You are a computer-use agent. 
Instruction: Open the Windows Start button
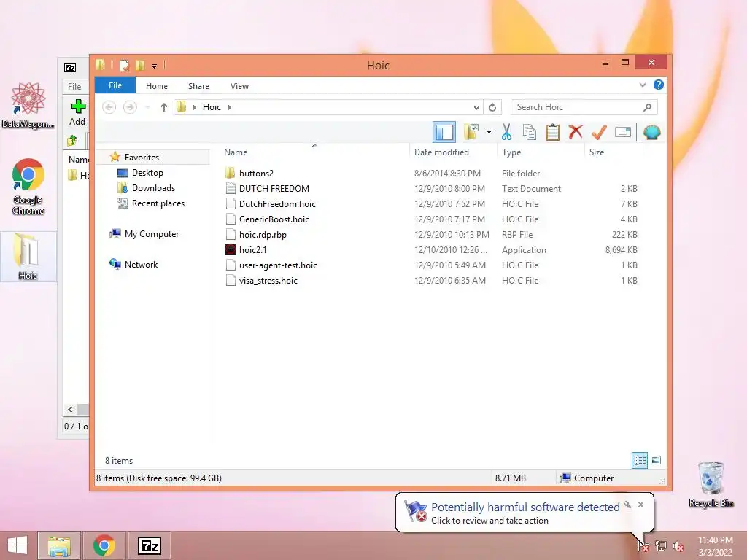tap(18, 545)
